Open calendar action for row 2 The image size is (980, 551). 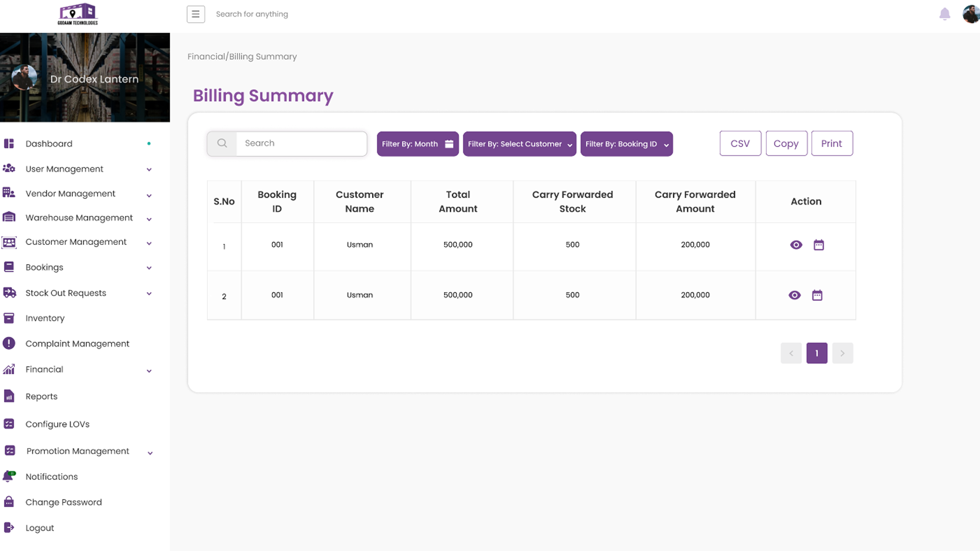[817, 295]
